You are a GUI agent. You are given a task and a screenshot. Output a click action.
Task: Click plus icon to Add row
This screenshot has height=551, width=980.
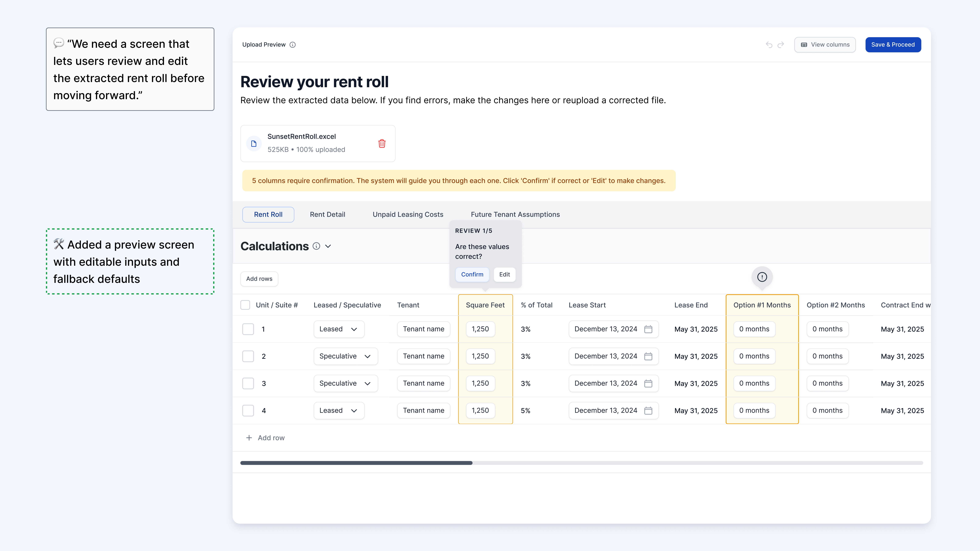[x=249, y=438]
